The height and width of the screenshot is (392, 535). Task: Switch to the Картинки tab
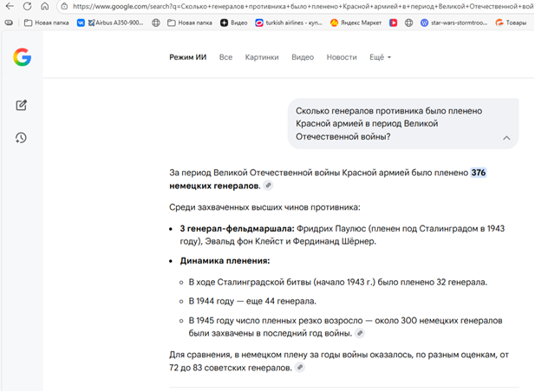[x=262, y=57]
